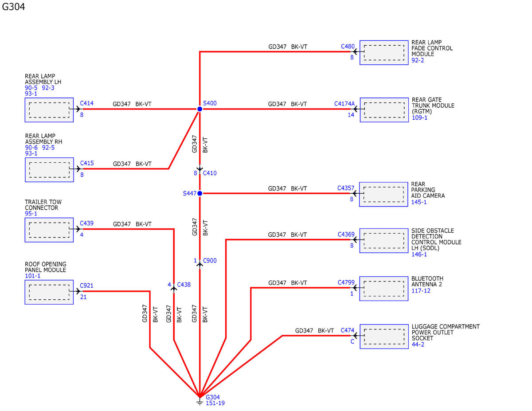Click the C410 inline connector label

tap(210, 173)
